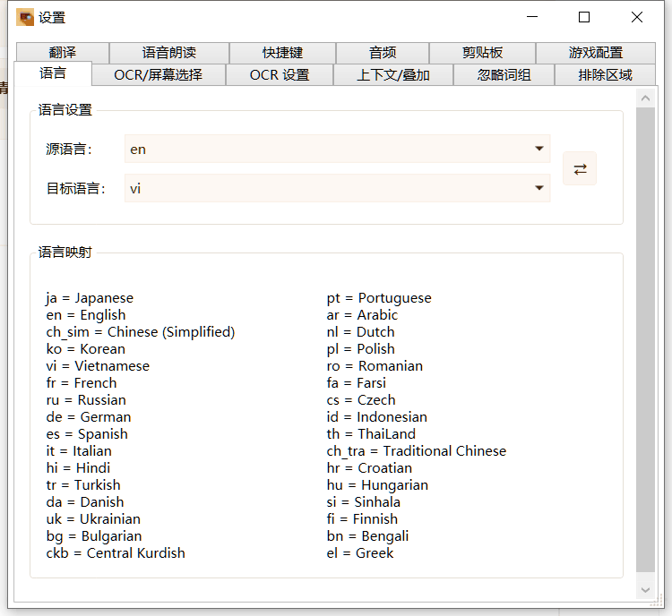This screenshot has height=616, width=672.
Task: Click 'pl = Polish' mapping text
Action: (x=360, y=349)
